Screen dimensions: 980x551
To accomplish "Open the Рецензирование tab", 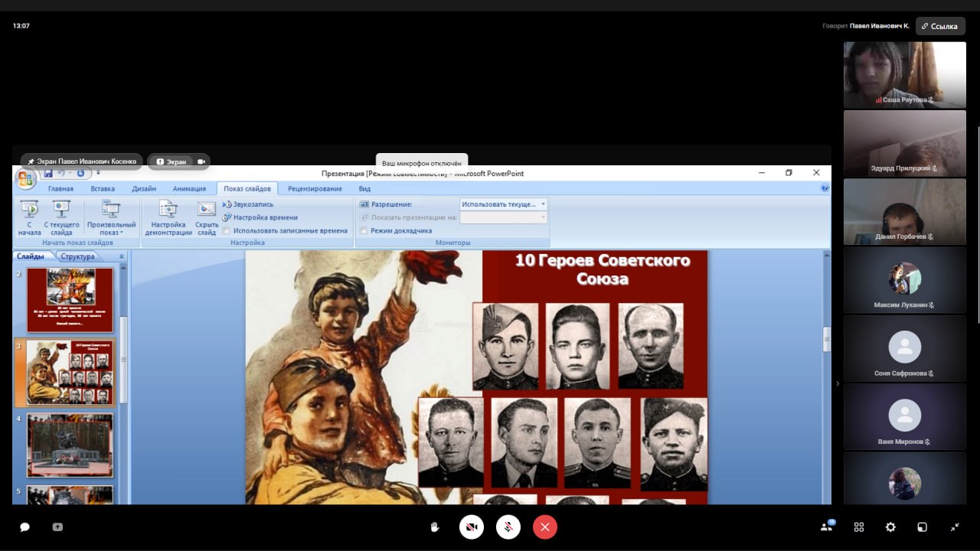I will point(315,188).
